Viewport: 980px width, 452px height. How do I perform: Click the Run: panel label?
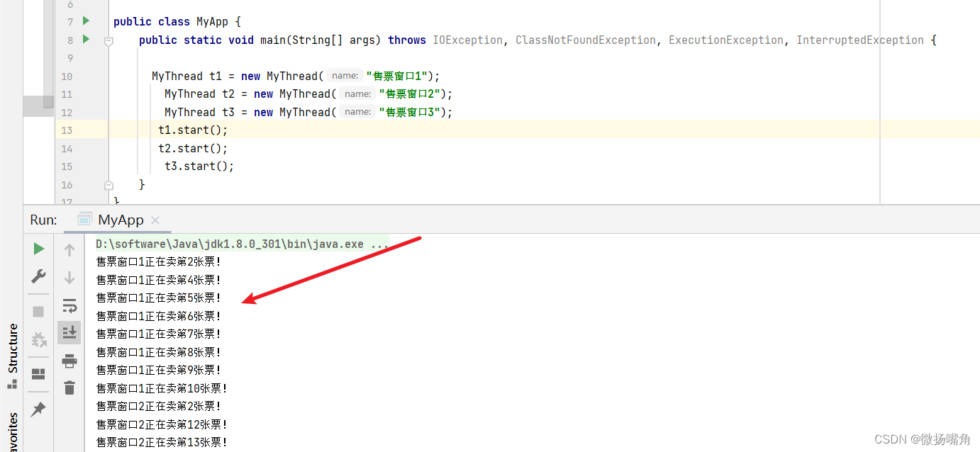tap(44, 220)
